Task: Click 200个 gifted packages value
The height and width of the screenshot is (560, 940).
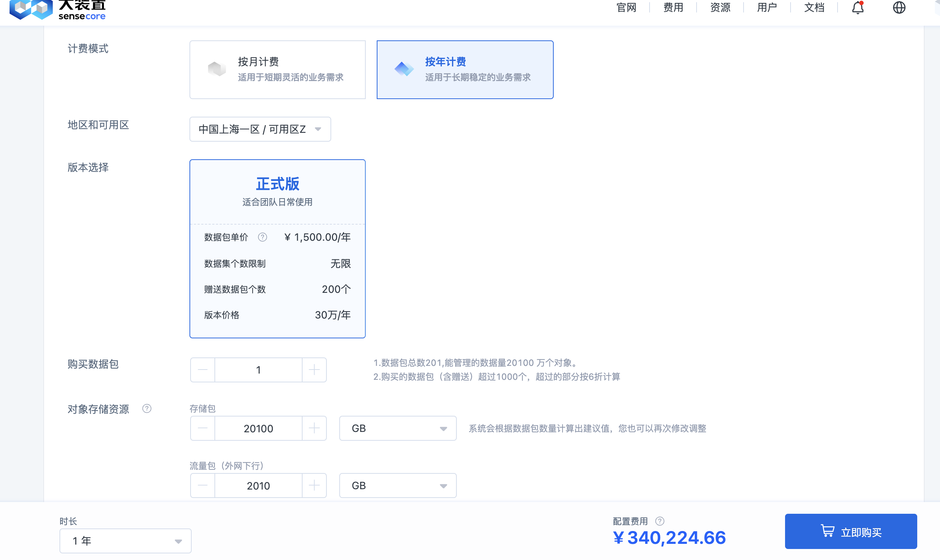Action: tap(336, 289)
